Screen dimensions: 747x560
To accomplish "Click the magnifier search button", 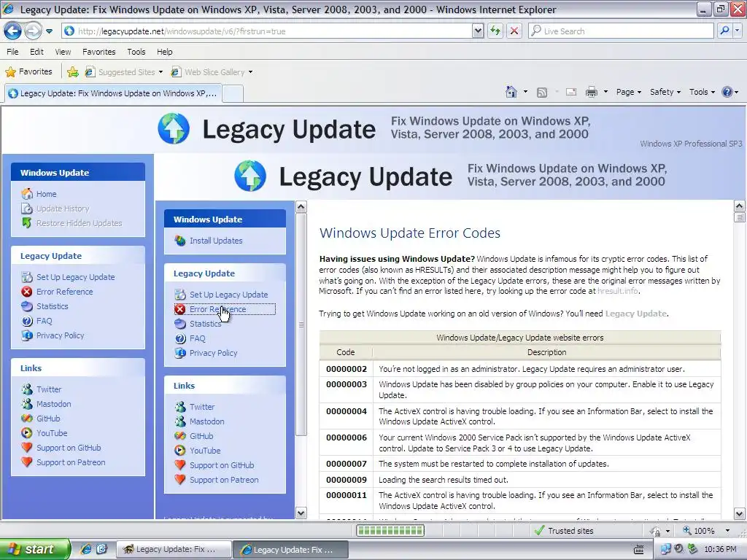I will click(724, 31).
